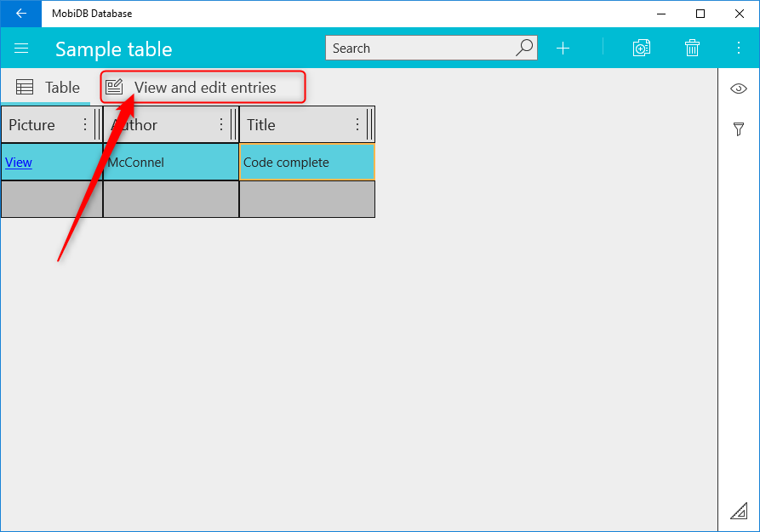Open the hamburger navigation menu
760x532 pixels.
pyautogui.click(x=21, y=49)
